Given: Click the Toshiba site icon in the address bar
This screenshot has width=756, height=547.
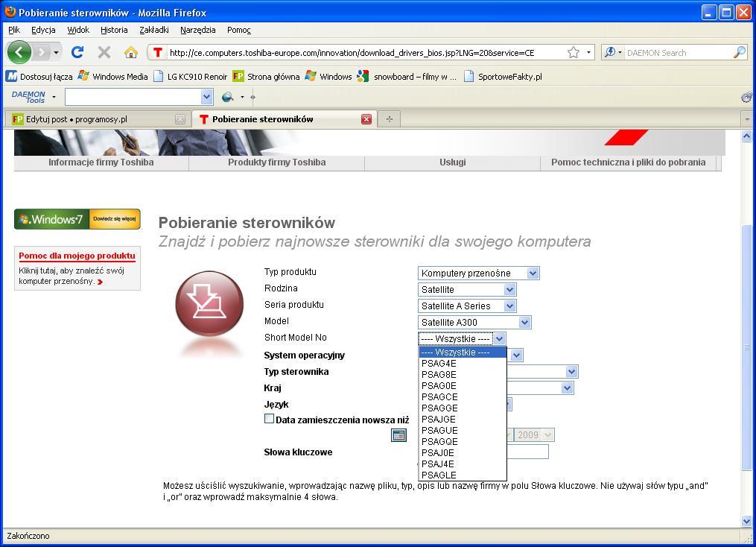Looking at the screenshot, I should click(158, 53).
